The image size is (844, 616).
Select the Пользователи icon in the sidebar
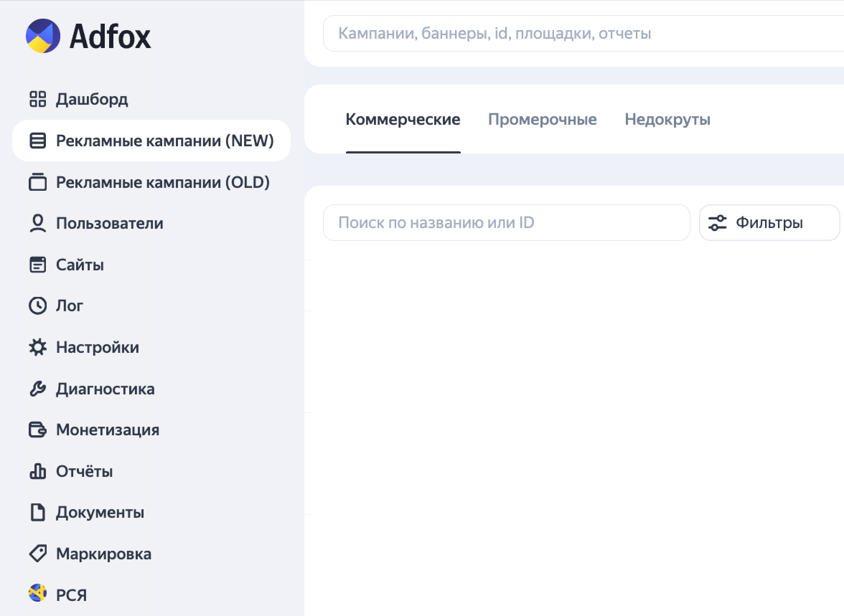(x=38, y=223)
